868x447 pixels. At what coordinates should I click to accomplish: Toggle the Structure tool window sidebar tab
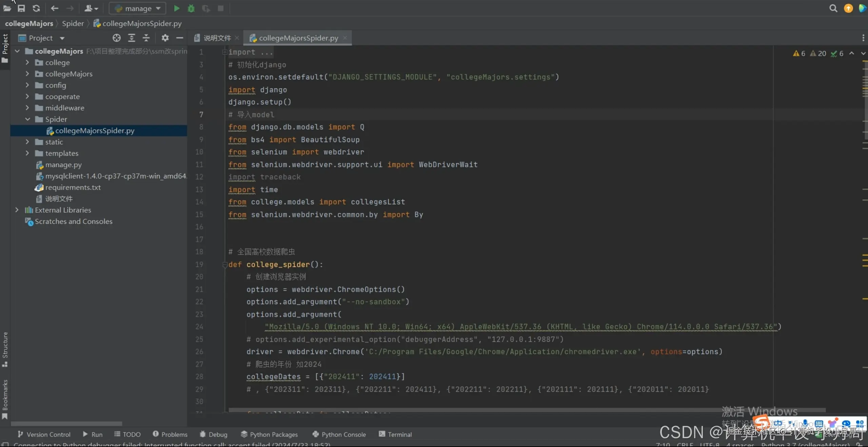(x=5, y=349)
